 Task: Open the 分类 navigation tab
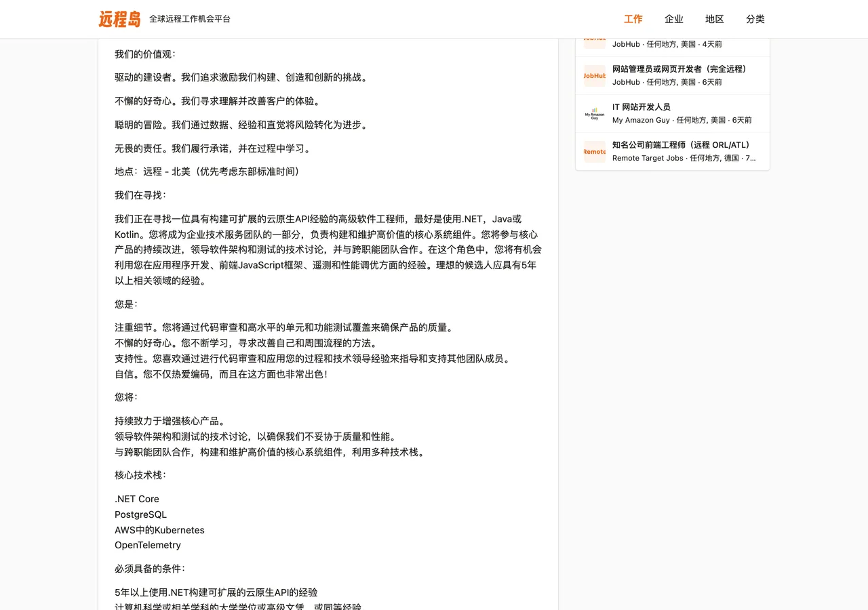click(755, 19)
